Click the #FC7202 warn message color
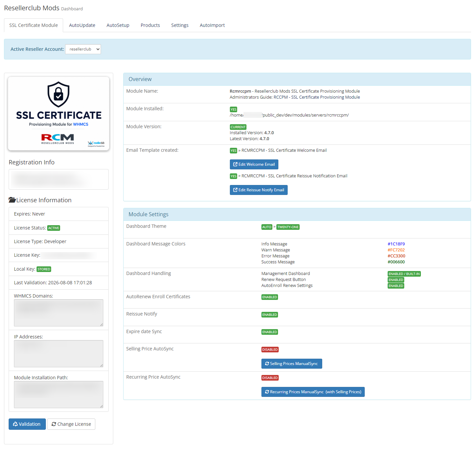The width and height of the screenshot is (476, 454). 396,250
